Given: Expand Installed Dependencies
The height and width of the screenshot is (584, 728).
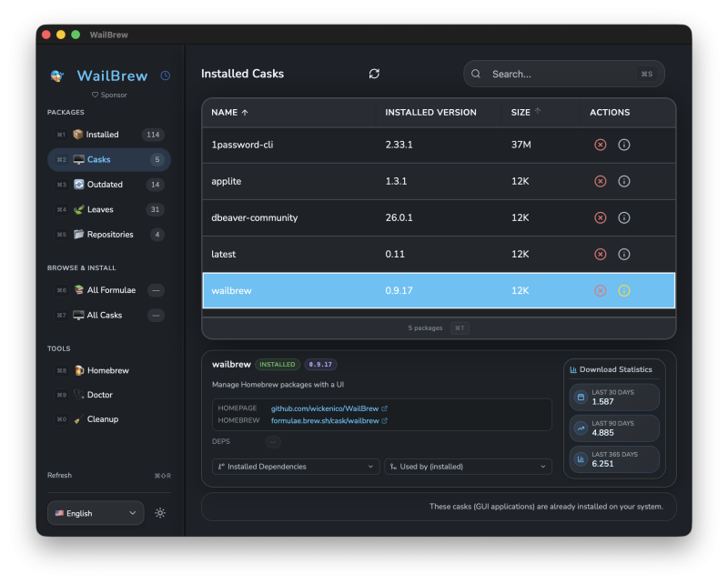Looking at the screenshot, I should (296, 467).
